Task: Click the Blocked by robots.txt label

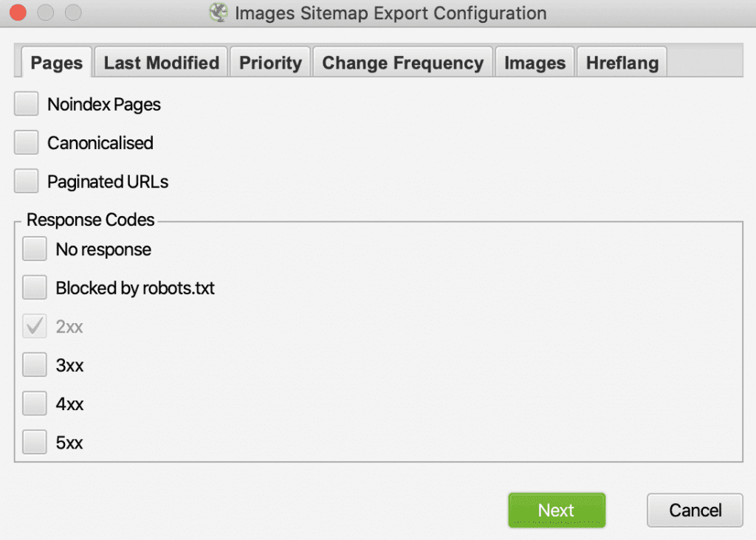Action: pyautogui.click(x=135, y=288)
